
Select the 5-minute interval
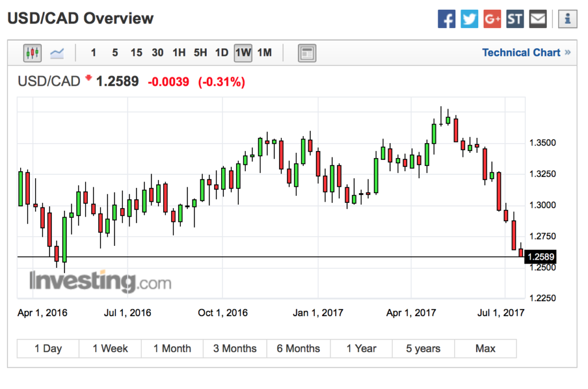[x=115, y=53]
